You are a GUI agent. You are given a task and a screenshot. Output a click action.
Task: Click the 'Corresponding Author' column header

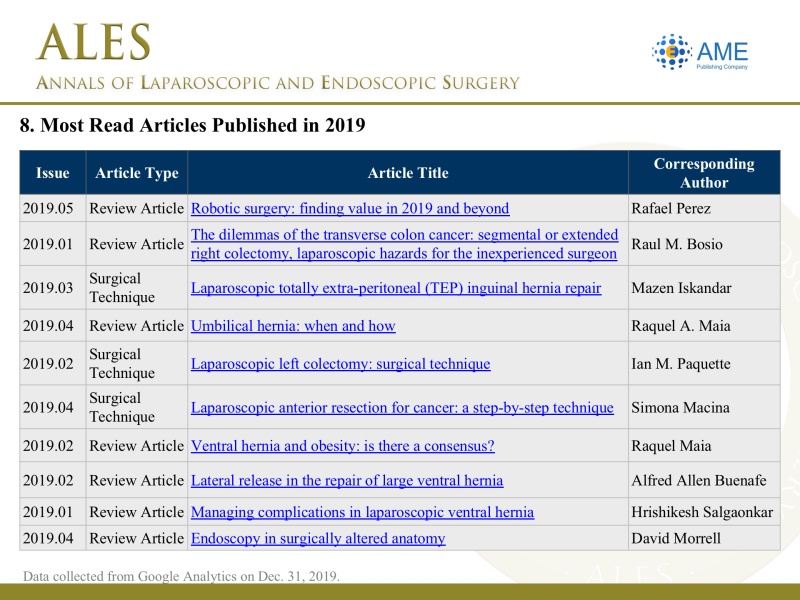(704, 173)
